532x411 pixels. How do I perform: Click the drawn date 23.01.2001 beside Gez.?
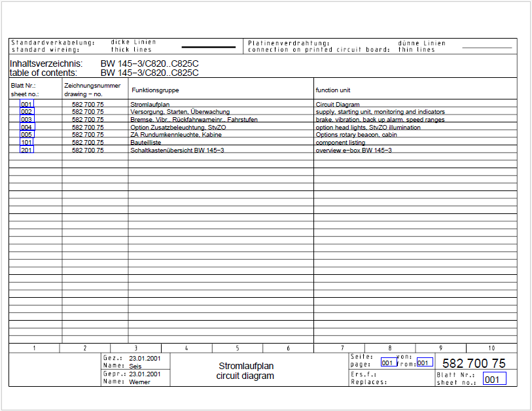(145, 359)
